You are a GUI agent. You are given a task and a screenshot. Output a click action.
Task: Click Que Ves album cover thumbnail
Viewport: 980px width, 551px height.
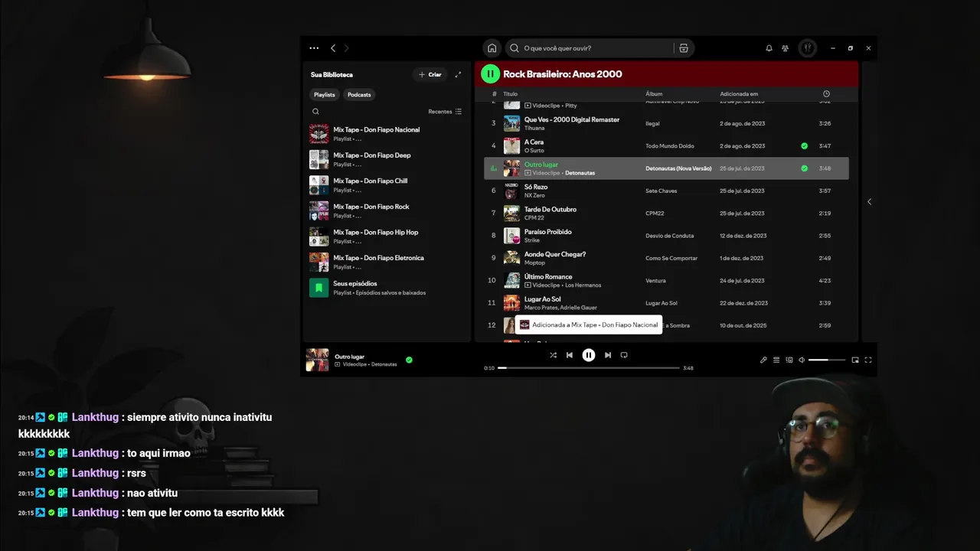tap(511, 123)
